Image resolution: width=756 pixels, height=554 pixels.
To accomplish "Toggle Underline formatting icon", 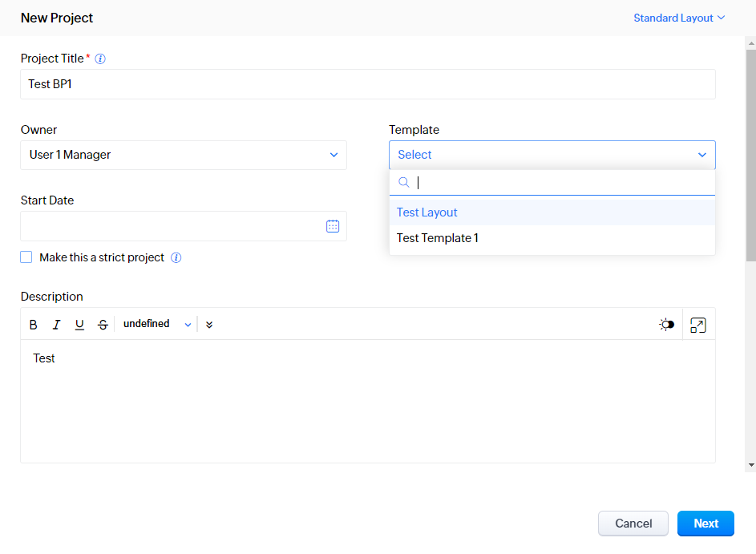I will click(x=79, y=325).
